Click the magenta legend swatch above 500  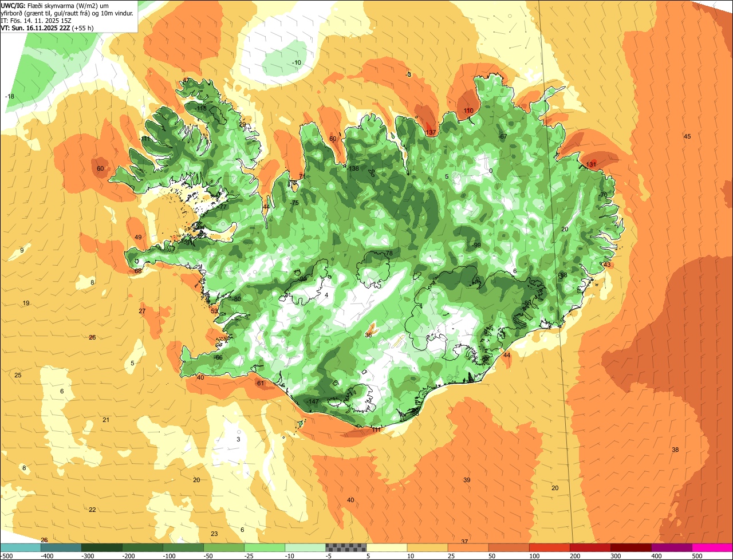[x=712, y=547]
